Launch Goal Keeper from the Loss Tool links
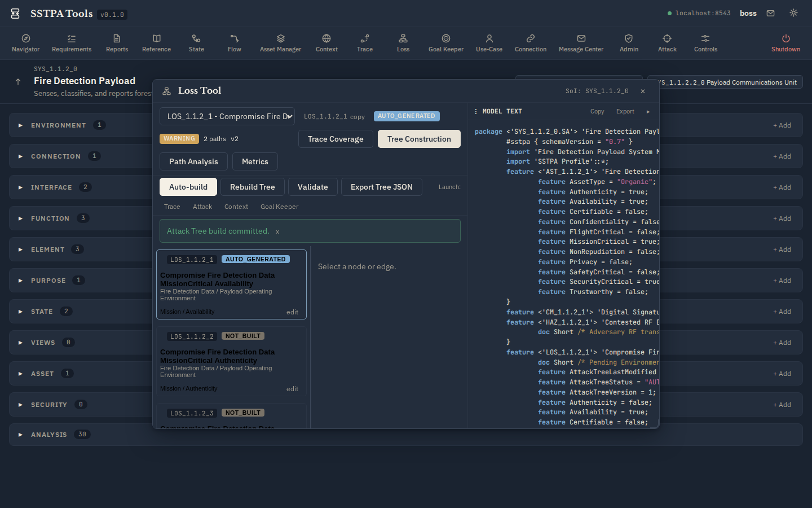Image resolution: width=812 pixels, height=508 pixels. 279,207
